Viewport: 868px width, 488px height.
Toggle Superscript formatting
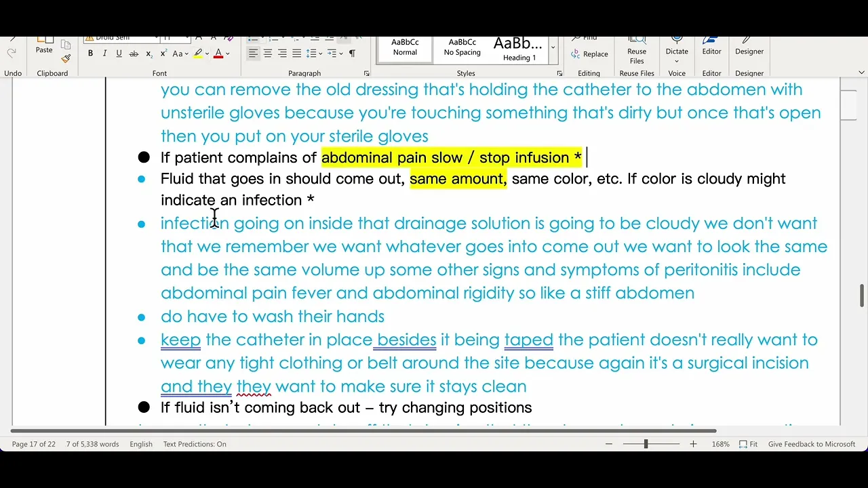[163, 54]
